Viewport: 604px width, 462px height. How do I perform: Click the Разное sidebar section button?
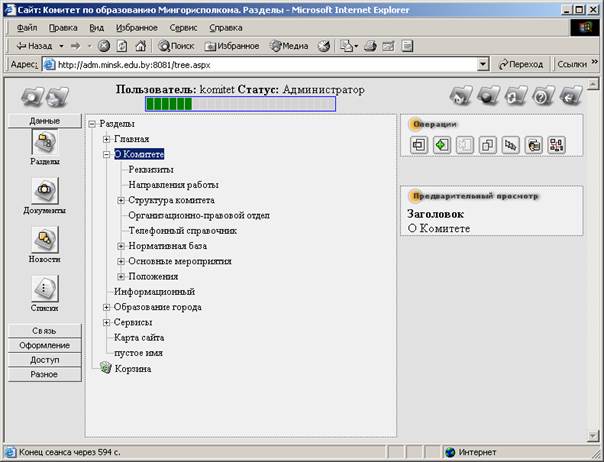pyautogui.click(x=45, y=374)
